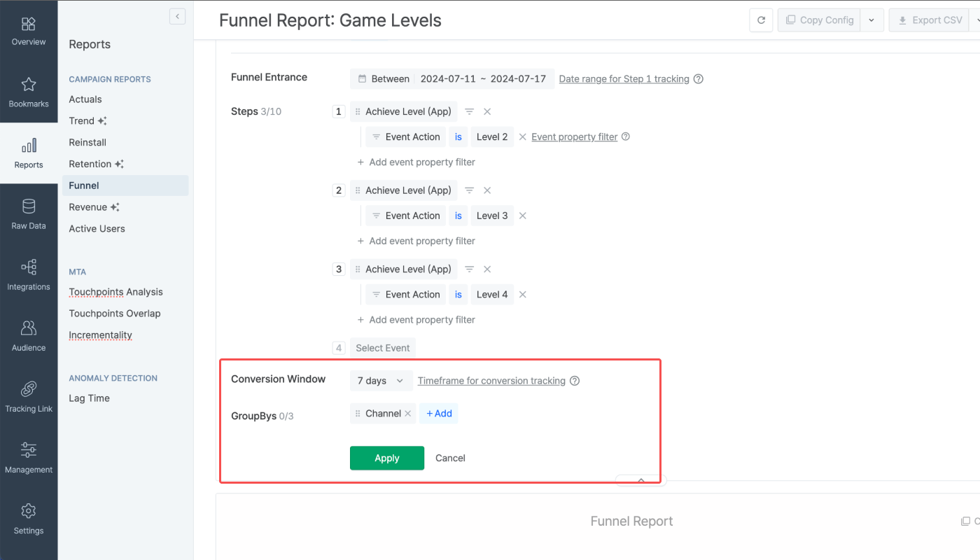The image size is (980, 560).
Task: Open the Incrementality report
Action: [x=100, y=335]
